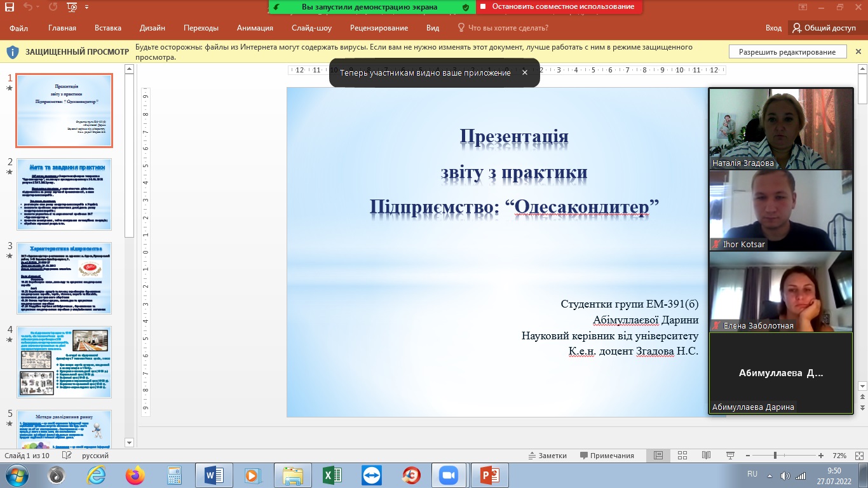Expand the Customize Quick Access Toolbar dropdown
Image resolution: width=868 pixels, height=488 pixels.
pos(87,8)
